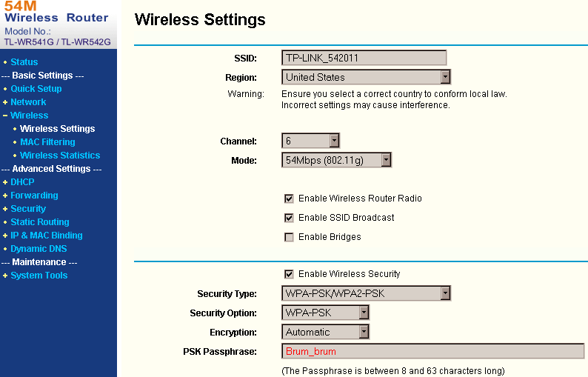Open the Encryption dropdown
Image resolution: width=588 pixels, height=377 pixels.
point(325,332)
